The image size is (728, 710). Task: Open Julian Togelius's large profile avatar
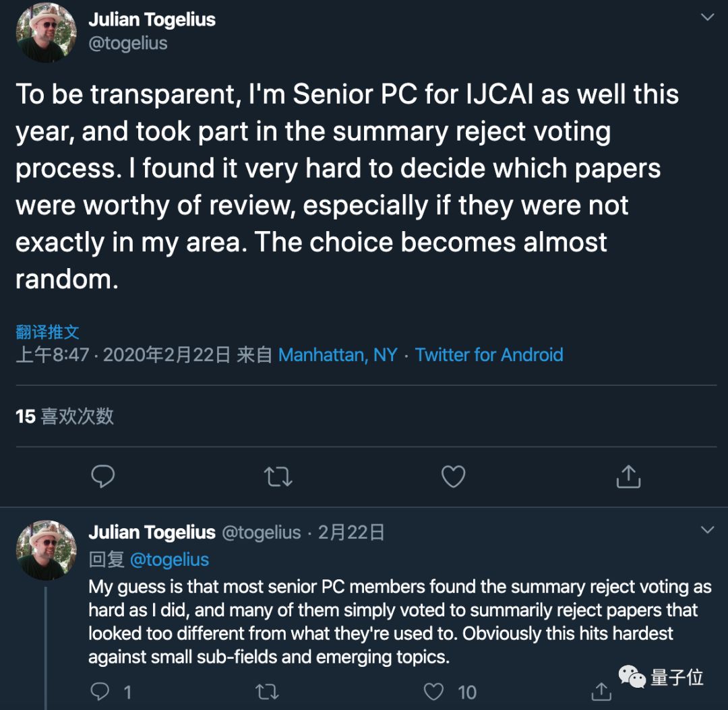pyautogui.click(x=46, y=32)
